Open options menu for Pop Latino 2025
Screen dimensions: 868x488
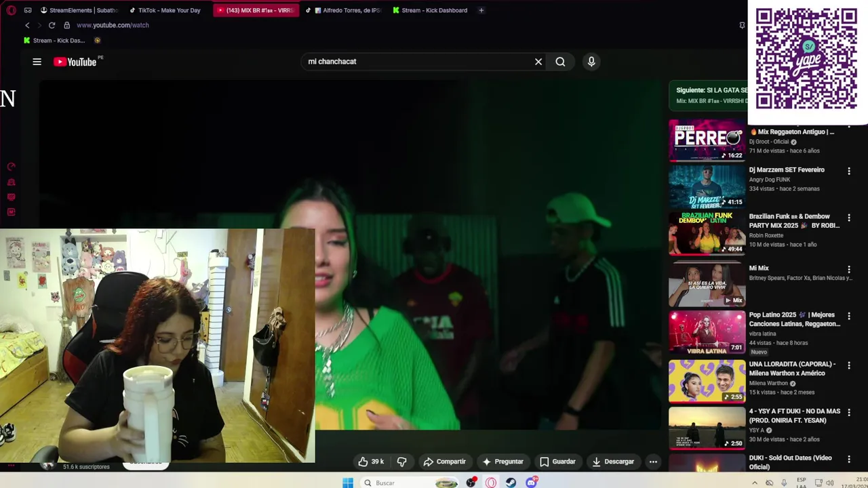(x=848, y=317)
